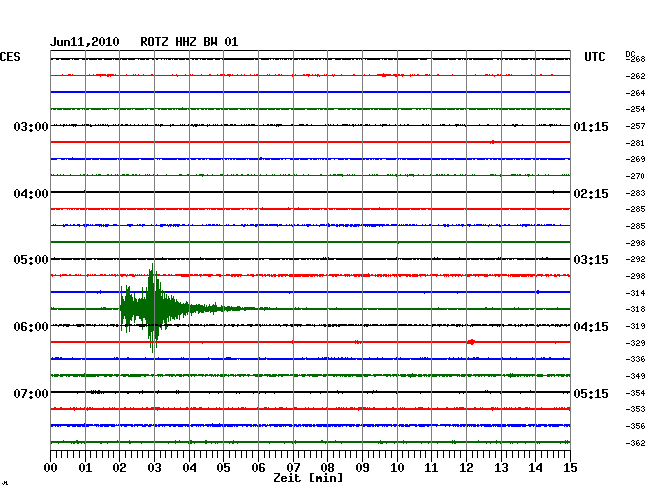Viewport: 650px width, 494px height.
Task: Click x-axis minute label 15
Action: click(570, 468)
